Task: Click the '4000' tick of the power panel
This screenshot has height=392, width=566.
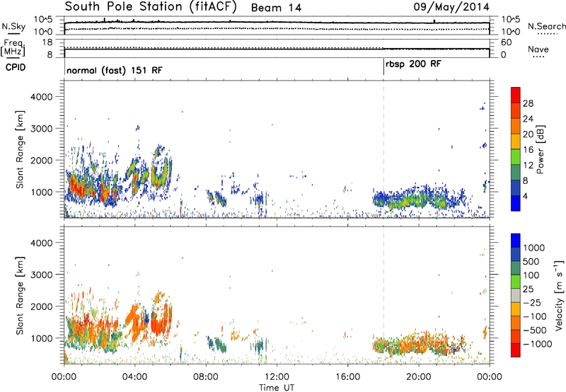Action: [x=41, y=97]
